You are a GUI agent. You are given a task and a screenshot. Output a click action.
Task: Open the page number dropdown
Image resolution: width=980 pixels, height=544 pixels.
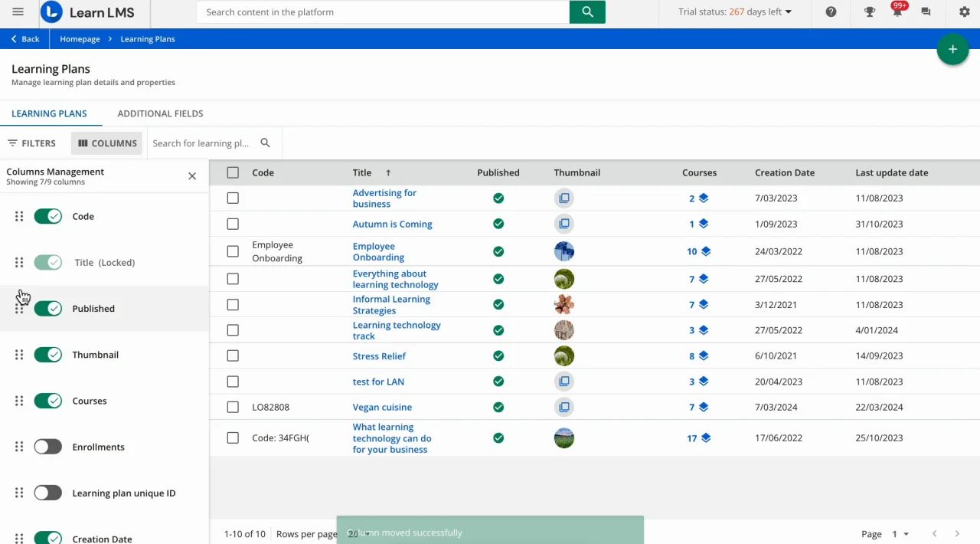coord(900,534)
